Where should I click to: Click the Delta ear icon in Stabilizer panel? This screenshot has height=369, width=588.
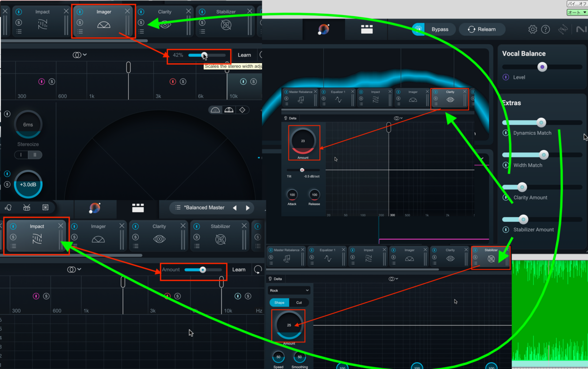click(270, 279)
